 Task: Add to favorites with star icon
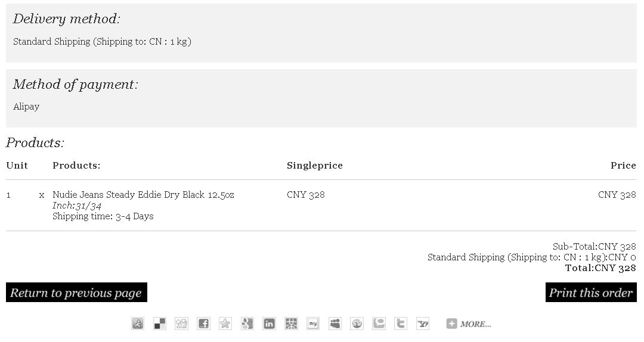(225, 324)
